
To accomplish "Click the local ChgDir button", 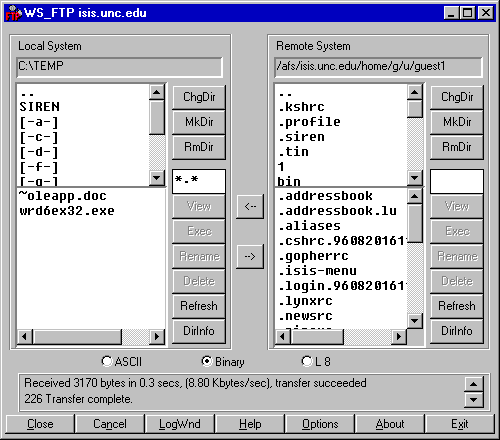I will [x=199, y=97].
